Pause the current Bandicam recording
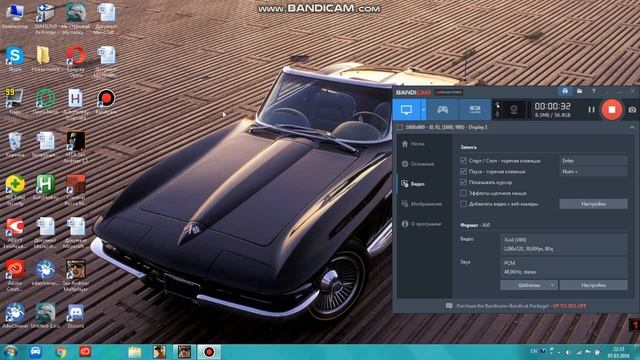This screenshot has width=640, height=360. pos(591,109)
